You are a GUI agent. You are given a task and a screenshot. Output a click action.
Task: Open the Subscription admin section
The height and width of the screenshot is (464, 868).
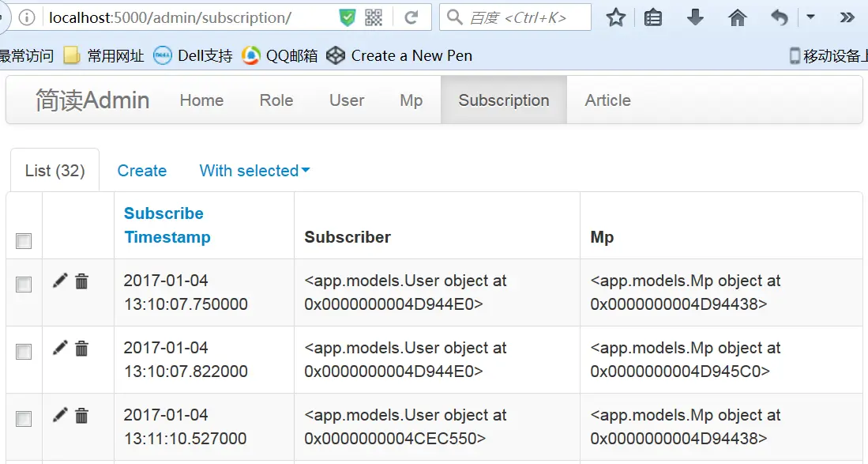pos(504,100)
